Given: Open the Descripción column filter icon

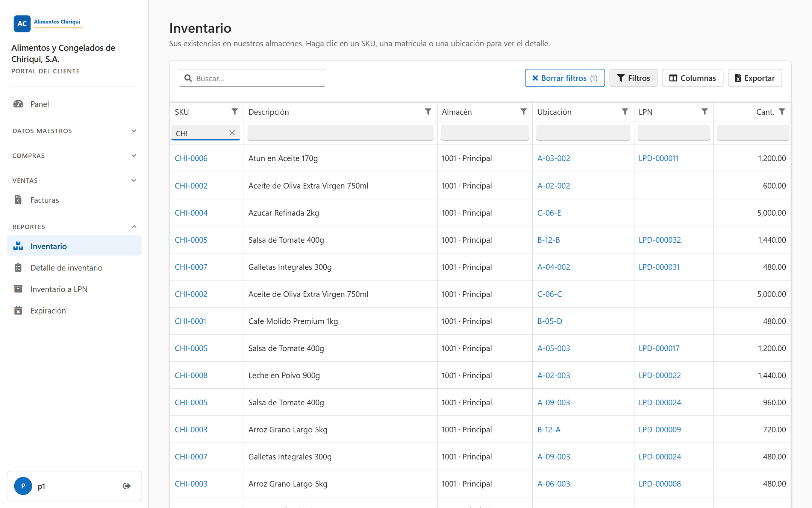Looking at the screenshot, I should pyautogui.click(x=428, y=112).
